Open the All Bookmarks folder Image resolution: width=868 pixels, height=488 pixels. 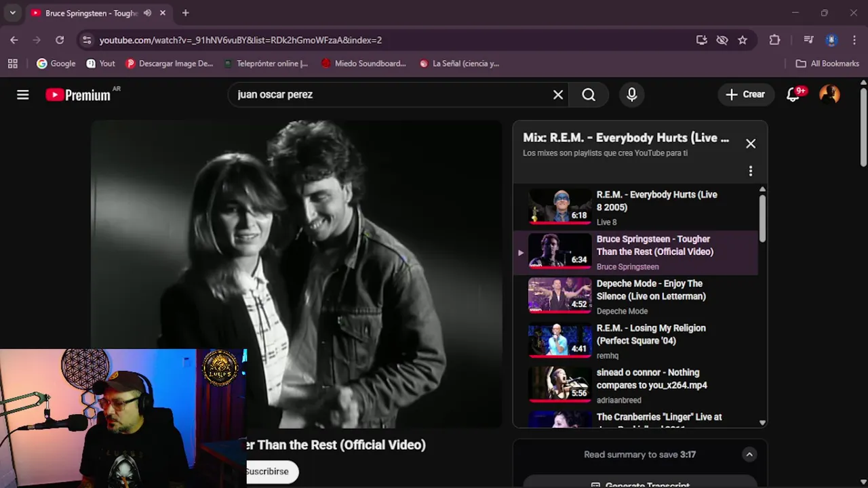(827, 63)
